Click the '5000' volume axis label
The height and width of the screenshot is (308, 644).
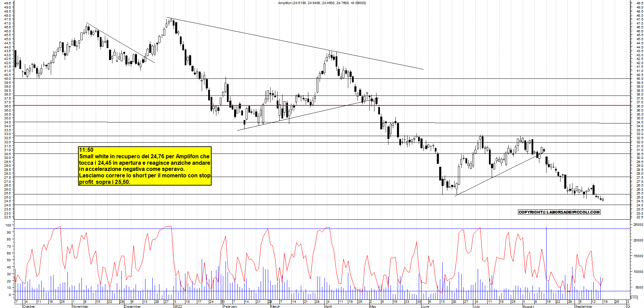pyautogui.click(x=639, y=288)
